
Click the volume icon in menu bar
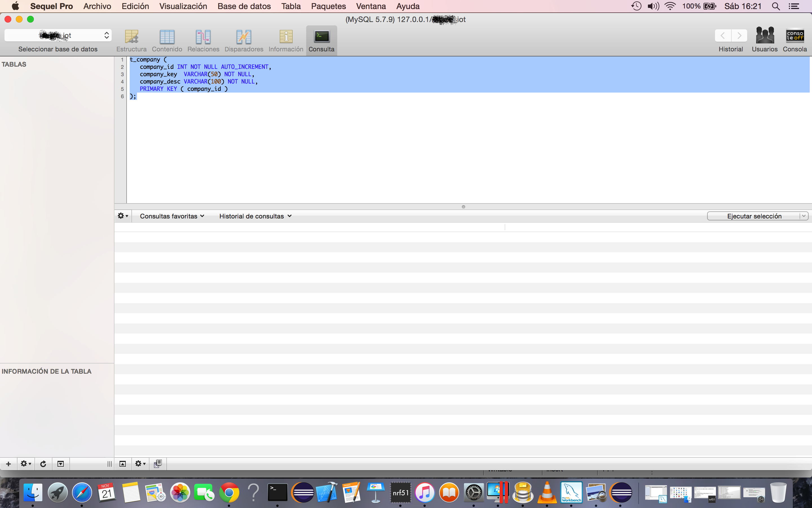point(653,6)
